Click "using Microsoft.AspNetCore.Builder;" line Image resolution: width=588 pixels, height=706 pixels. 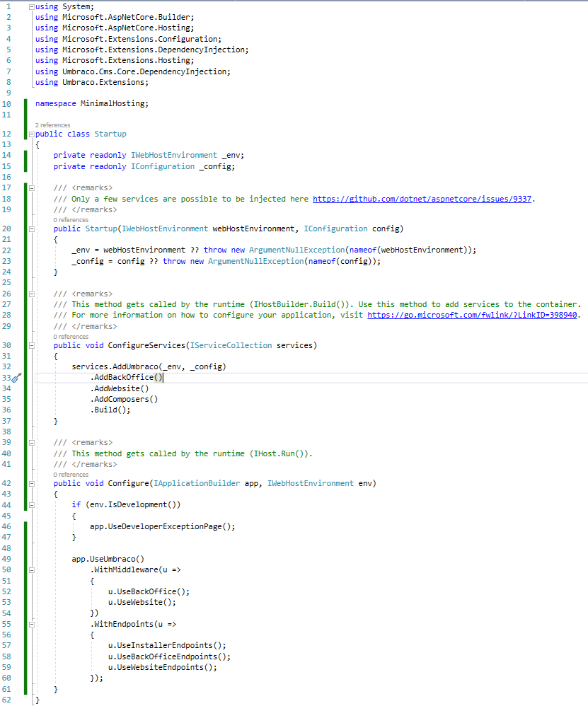pos(115,17)
